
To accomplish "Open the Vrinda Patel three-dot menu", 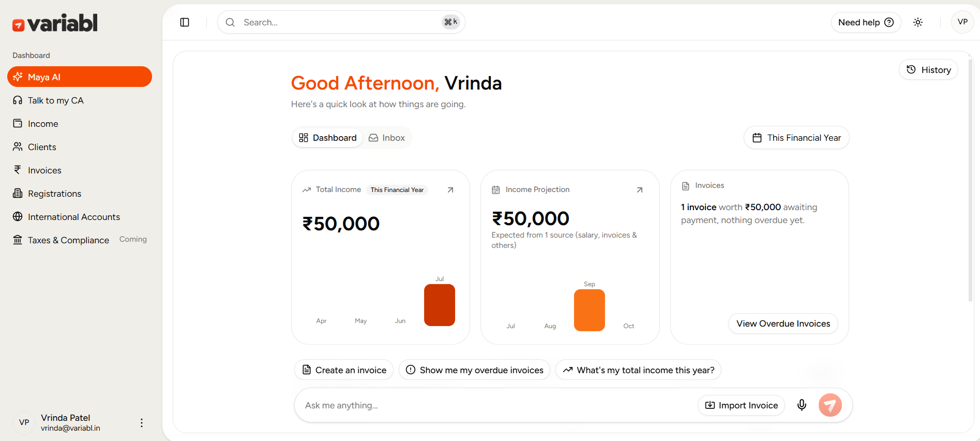I will (x=142, y=423).
